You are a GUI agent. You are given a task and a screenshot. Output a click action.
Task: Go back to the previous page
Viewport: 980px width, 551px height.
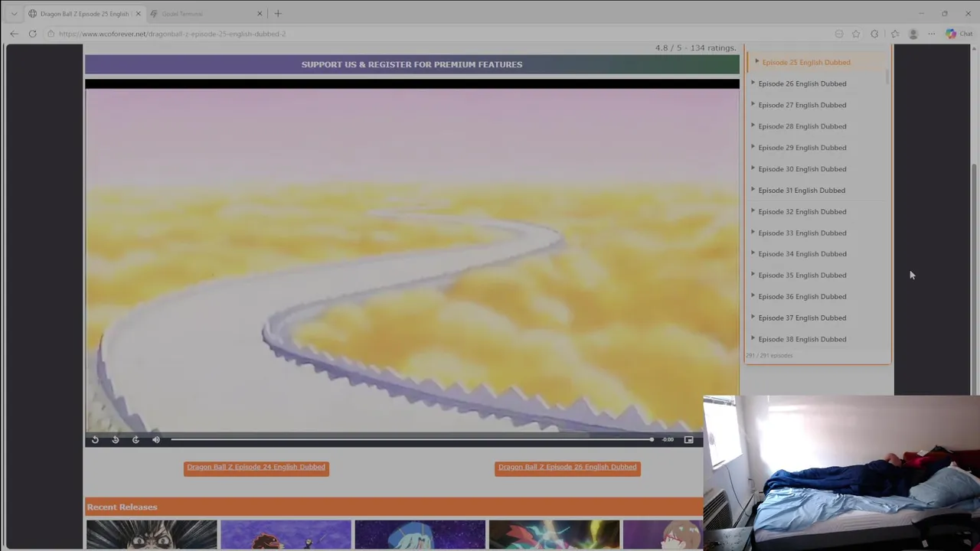(14, 34)
